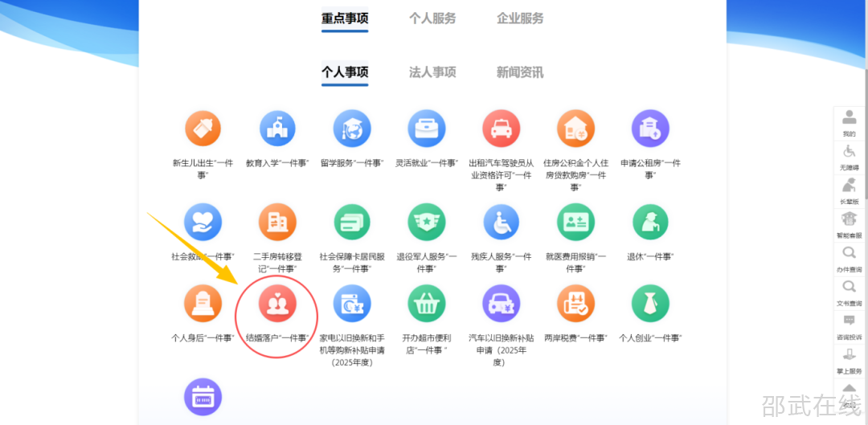The height and width of the screenshot is (425, 868).
Task: Select the 个人创业"一件事" tie icon
Action: pyautogui.click(x=650, y=303)
